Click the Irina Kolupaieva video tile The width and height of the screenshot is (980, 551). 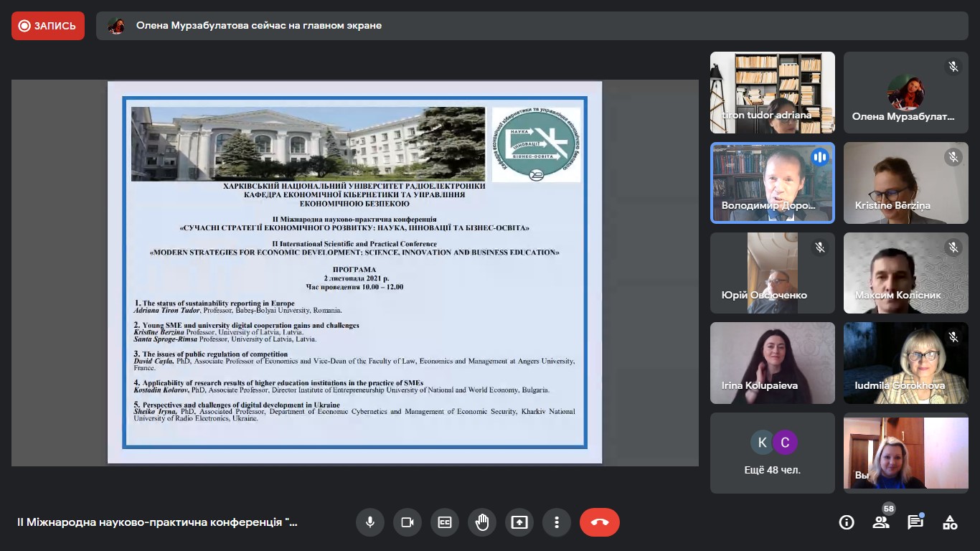[773, 363]
